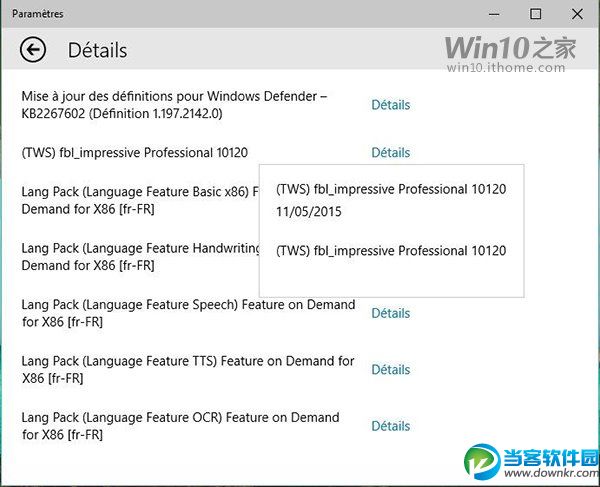The width and height of the screenshot is (600, 487).
Task: Minimize the Paramètres window
Action: click(x=494, y=14)
